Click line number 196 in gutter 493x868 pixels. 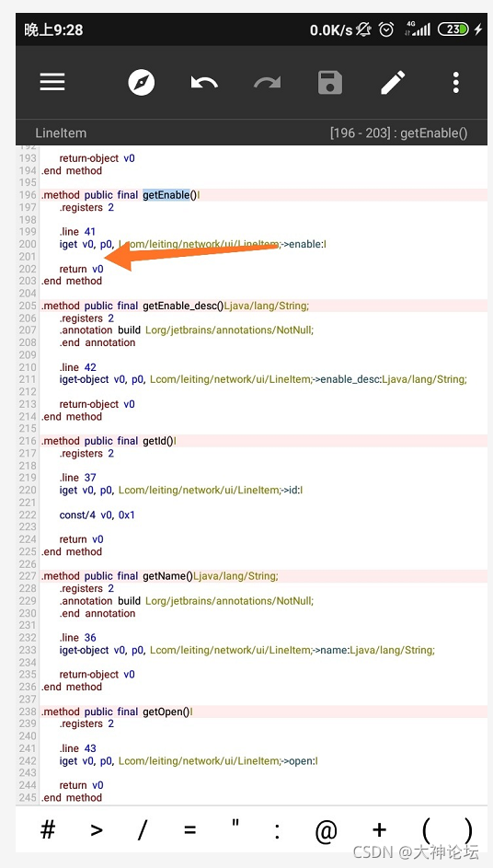(27, 195)
